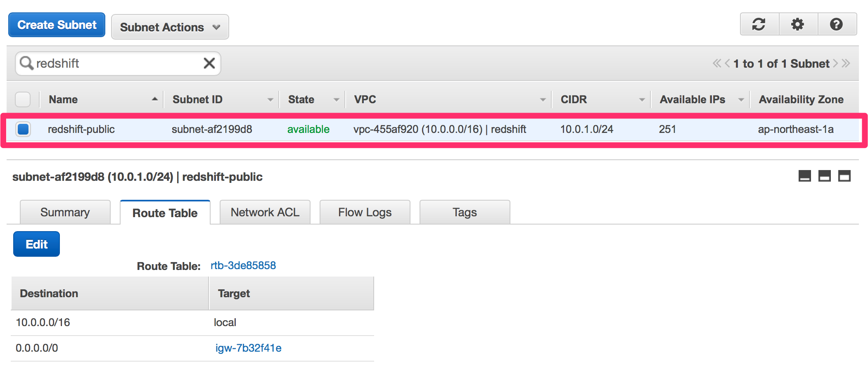Click the subnet-af2199d8 details heading
This screenshot has width=868, height=388.
pyautogui.click(x=138, y=177)
